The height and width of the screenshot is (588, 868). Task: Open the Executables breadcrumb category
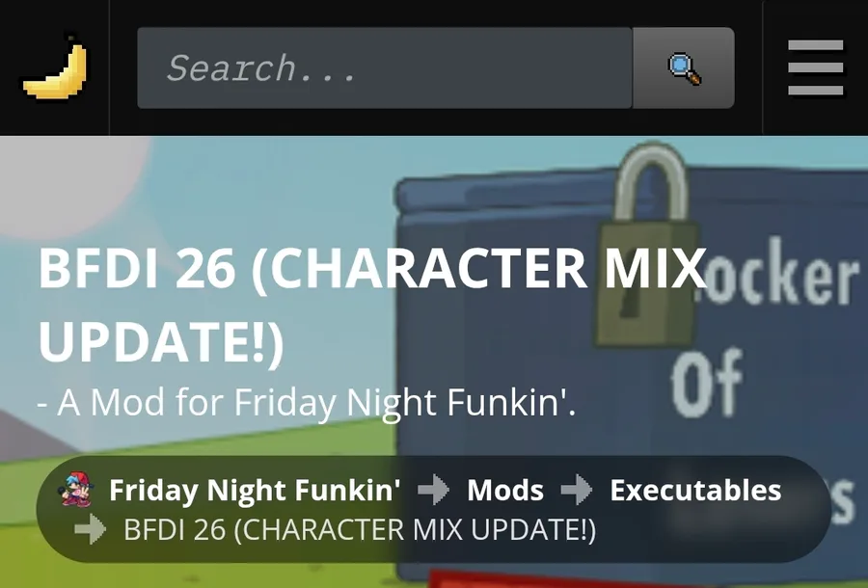(695, 490)
